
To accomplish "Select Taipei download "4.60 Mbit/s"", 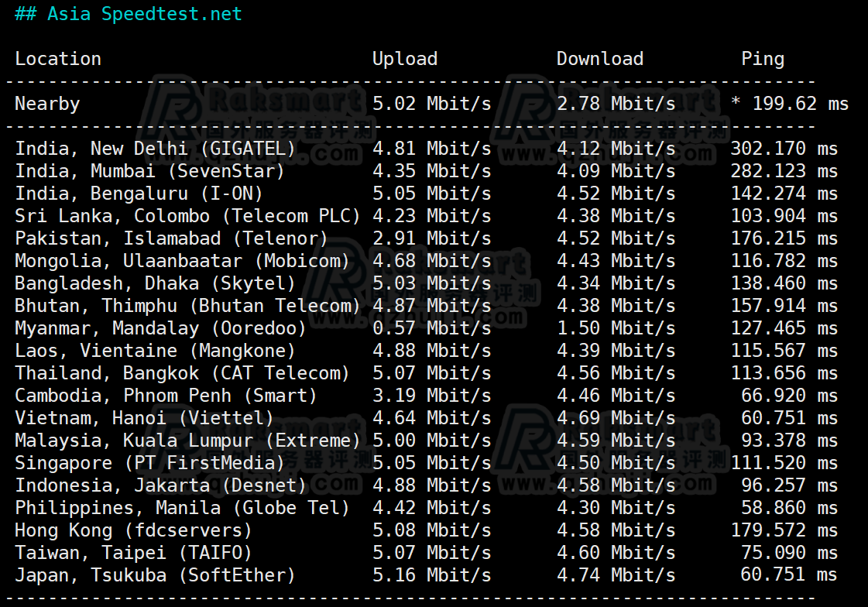I will click(616, 552).
